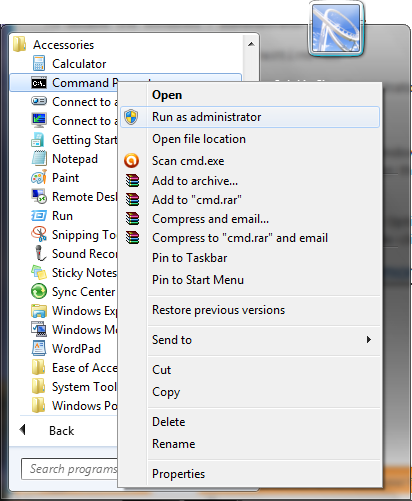Expand the Send to submenu arrow

click(x=368, y=340)
